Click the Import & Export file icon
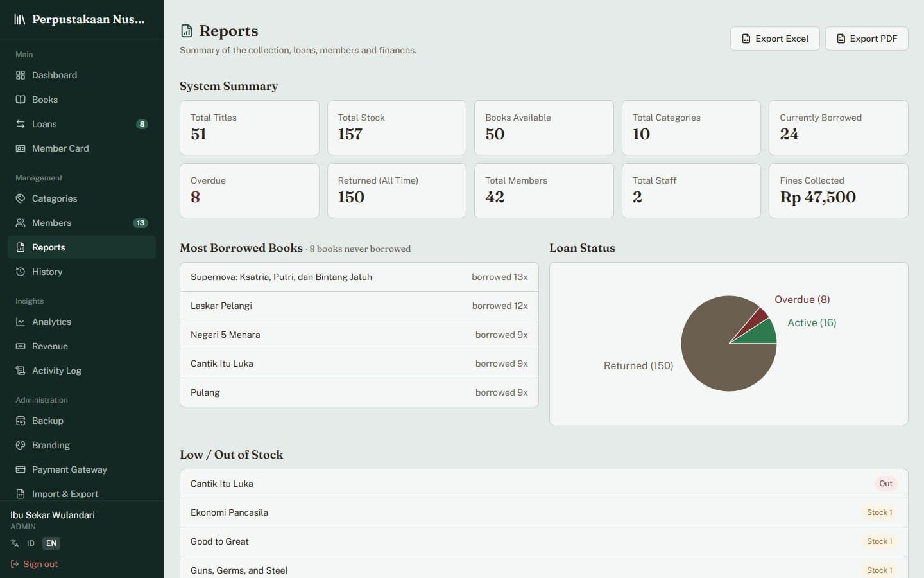Viewport: 924px width, 578px height. point(21,494)
